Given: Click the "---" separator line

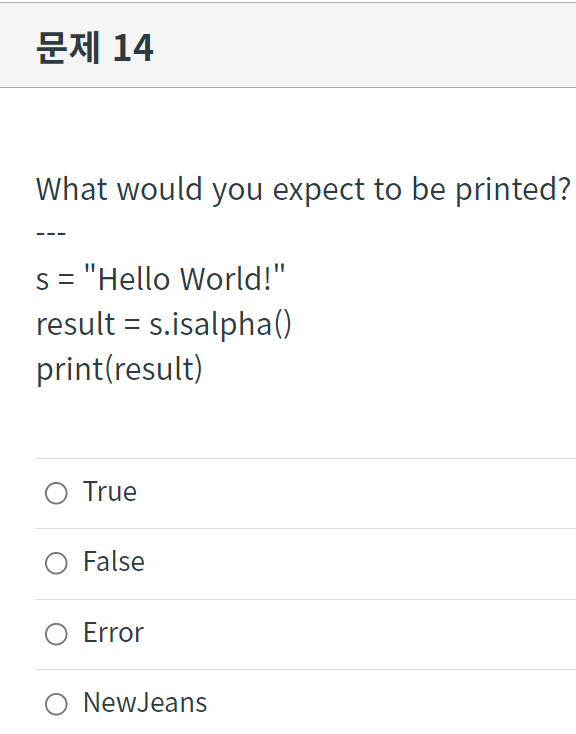Looking at the screenshot, I should point(51,233).
